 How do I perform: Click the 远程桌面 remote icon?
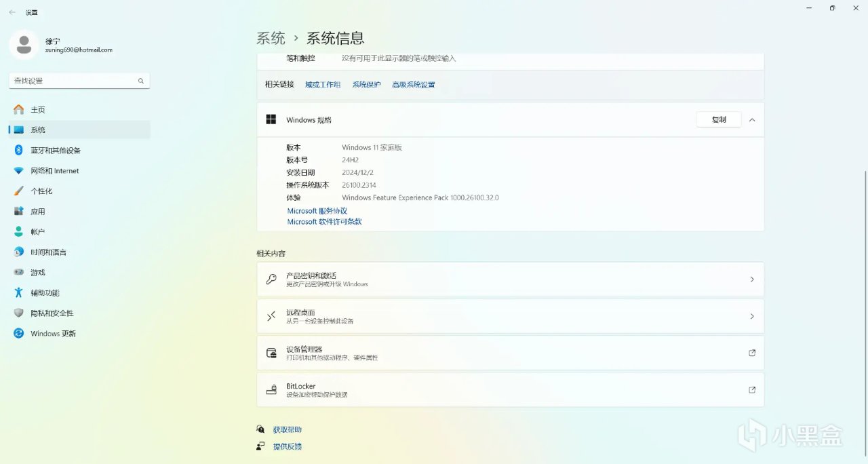(271, 316)
